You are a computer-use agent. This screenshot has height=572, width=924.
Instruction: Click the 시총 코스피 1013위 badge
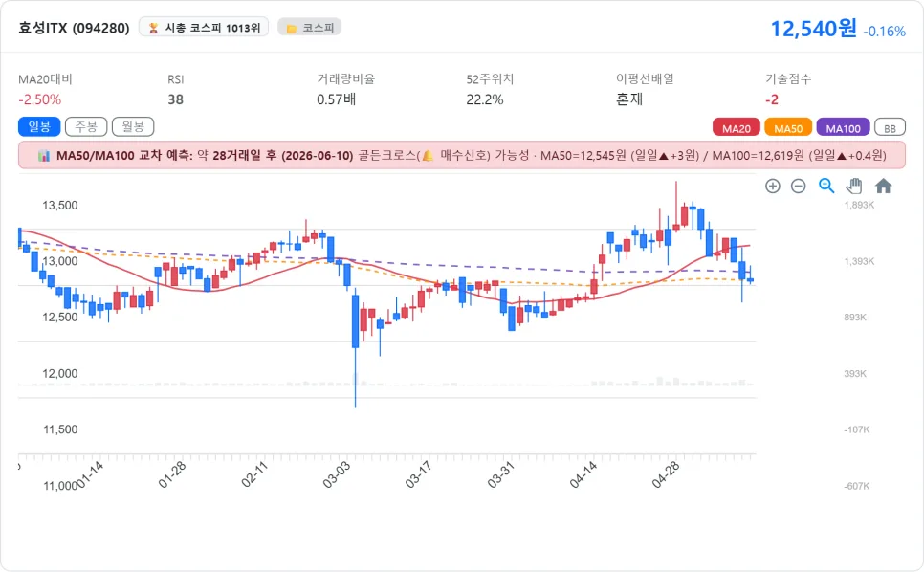(x=204, y=28)
